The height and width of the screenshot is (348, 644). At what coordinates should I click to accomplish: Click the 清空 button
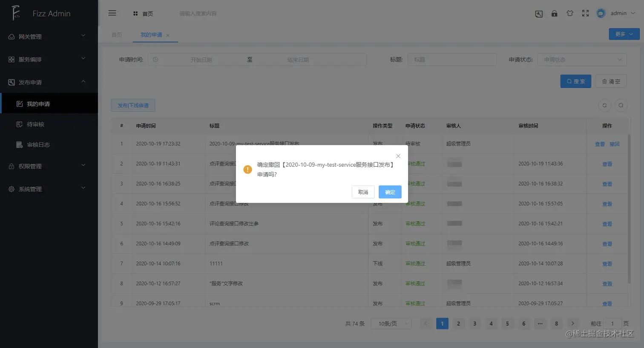coord(611,81)
